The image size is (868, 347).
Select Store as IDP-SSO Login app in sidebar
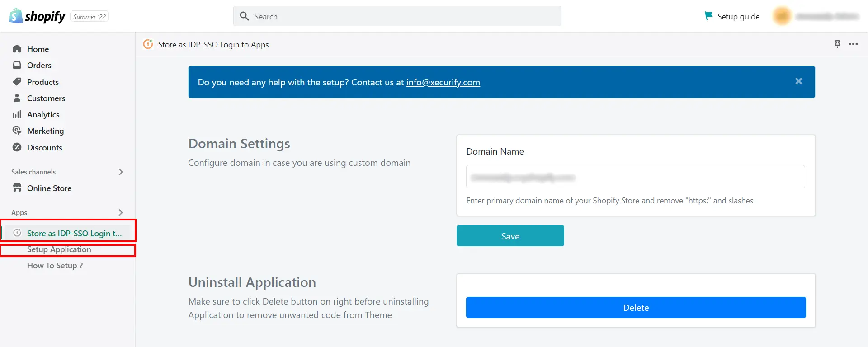tap(75, 233)
